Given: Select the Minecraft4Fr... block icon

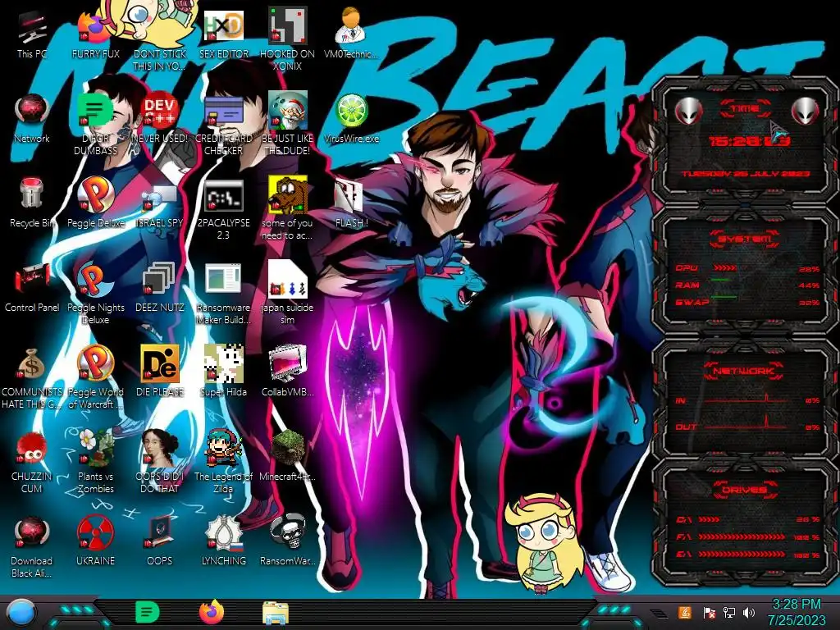Looking at the screenshot, I should click(x=288, y=456).
